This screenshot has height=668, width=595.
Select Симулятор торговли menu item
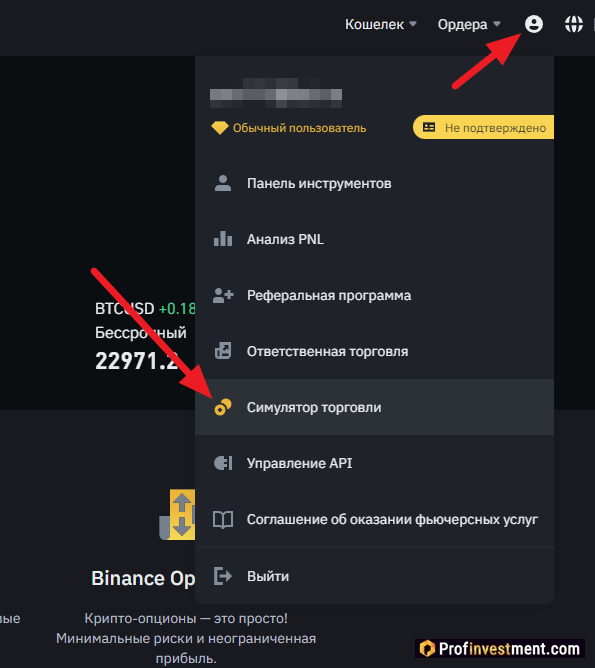point(374,407)
